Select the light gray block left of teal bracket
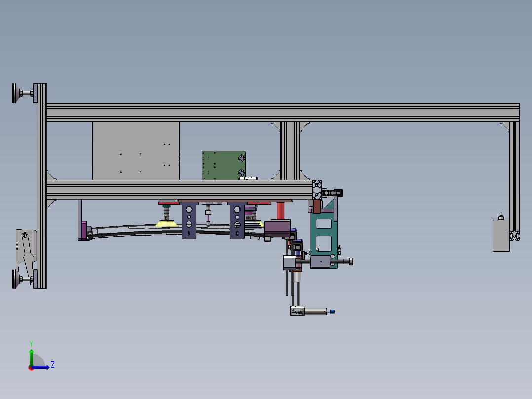 point(289,263)
